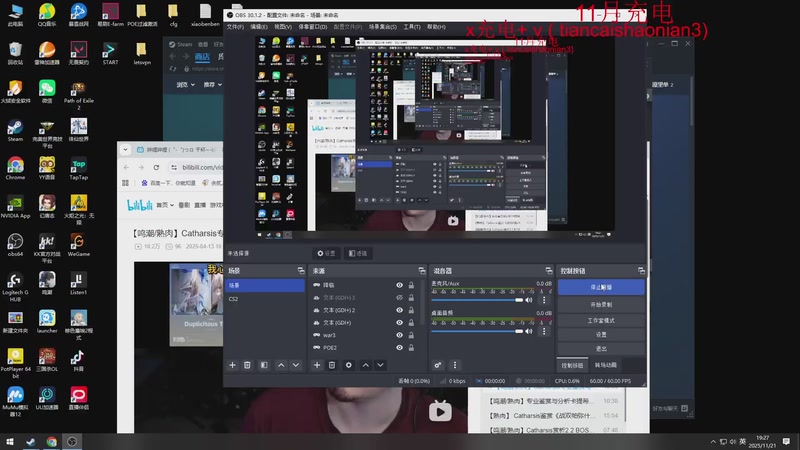Open the 视图(V) menu in OBS
The image size is (800, 450).
pyautogui.click(x=283, y=27)
